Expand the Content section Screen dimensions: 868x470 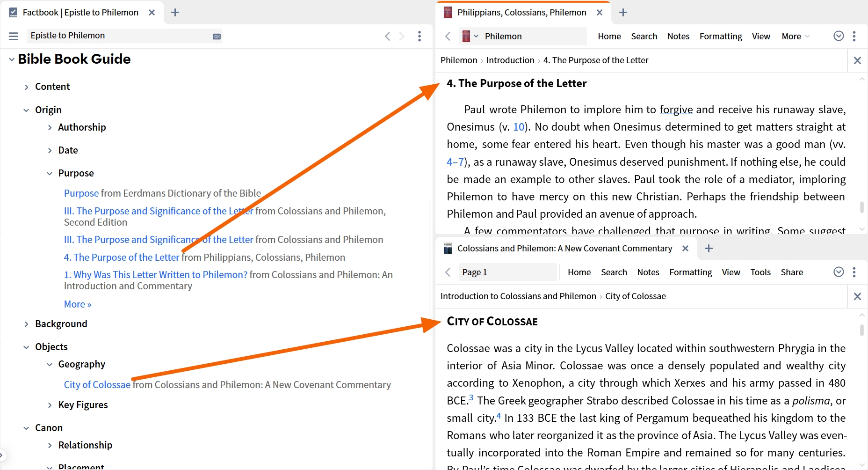click(x=26, y=87)
